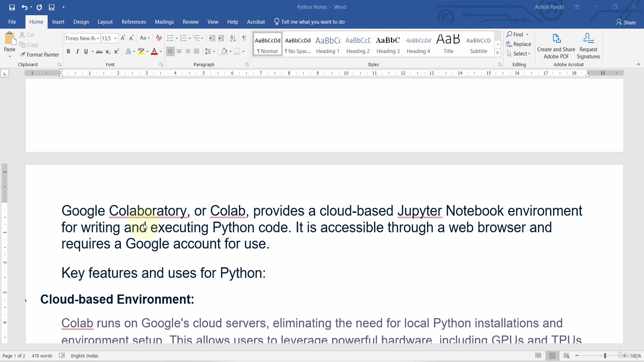The image size is (644, 362).
Task: Switch to the Insert tab
Action: point(58,22)
